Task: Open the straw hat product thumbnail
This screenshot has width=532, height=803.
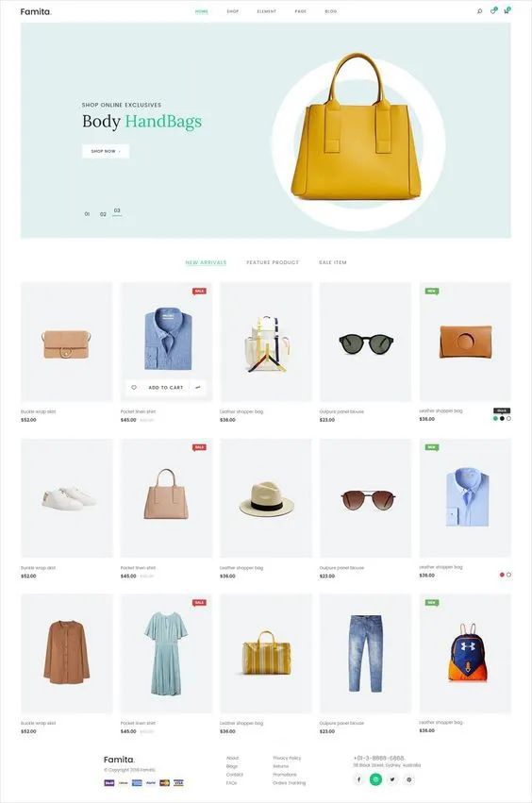Action: [x=266, y=498]
